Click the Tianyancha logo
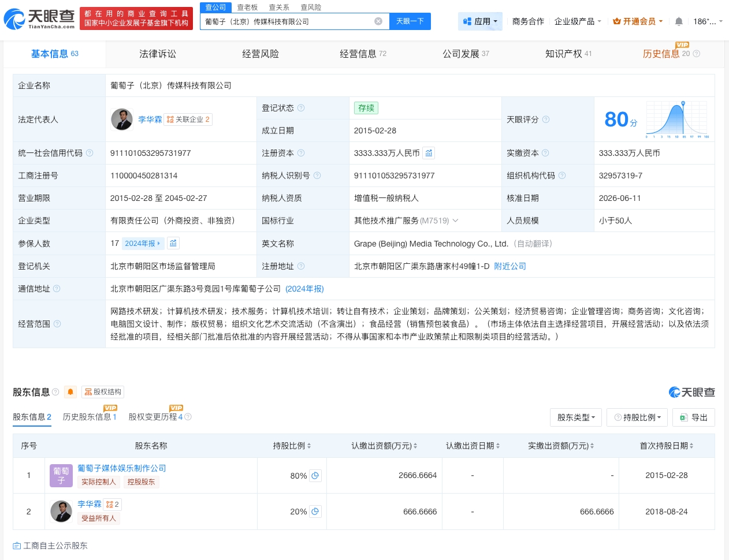 point(39,19)
